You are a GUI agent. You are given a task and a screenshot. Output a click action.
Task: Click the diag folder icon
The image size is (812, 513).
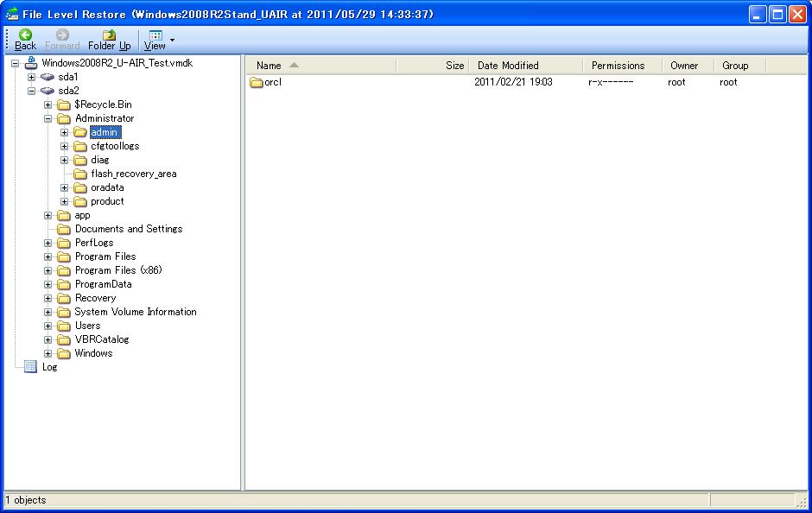tap(80, 160)
